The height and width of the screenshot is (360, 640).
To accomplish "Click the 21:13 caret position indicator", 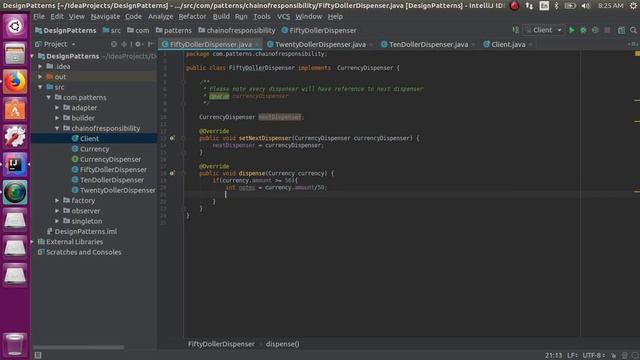I will coord(553,356).
